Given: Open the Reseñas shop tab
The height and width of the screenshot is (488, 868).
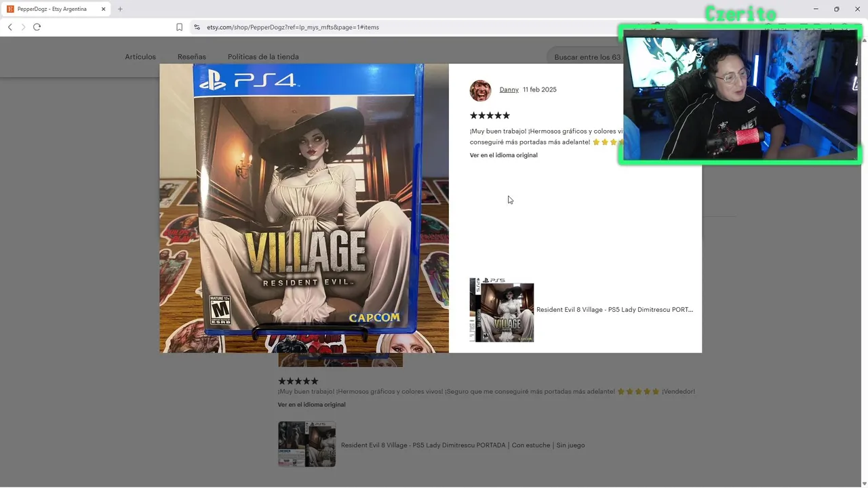Looking at the screenshot, I should coord(192,57).
